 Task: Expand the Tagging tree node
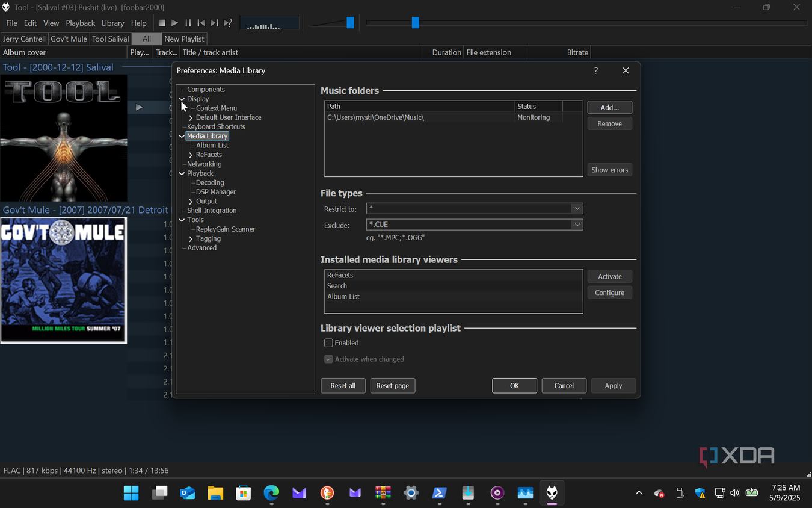click(x=191, y=238)
